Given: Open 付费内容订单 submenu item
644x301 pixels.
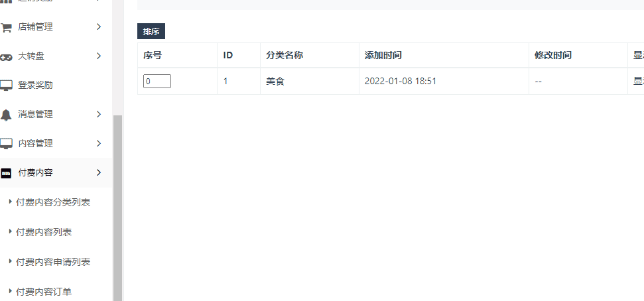Looking at the screenshot, I should click(x=44, y=292).
